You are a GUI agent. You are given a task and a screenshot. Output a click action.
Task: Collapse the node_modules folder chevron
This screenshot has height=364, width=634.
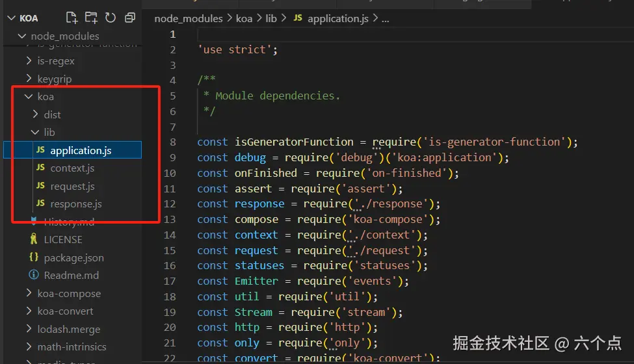tap(22, 36)
